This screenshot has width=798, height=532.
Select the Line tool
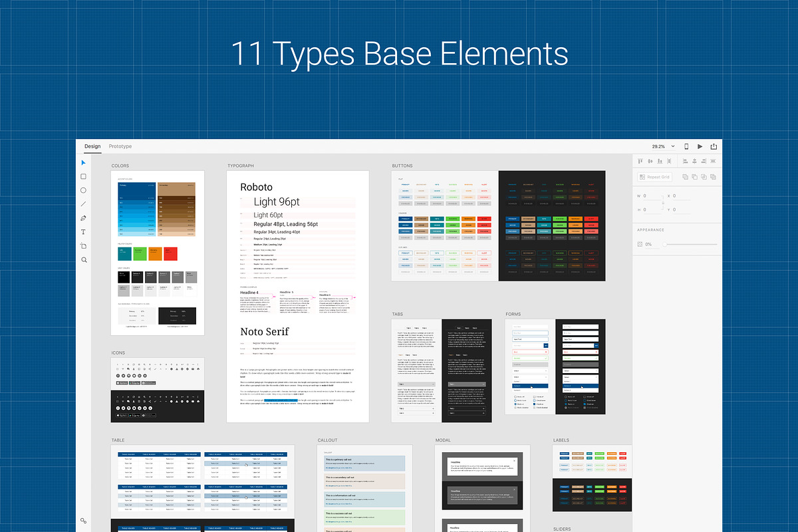(84, 204)
